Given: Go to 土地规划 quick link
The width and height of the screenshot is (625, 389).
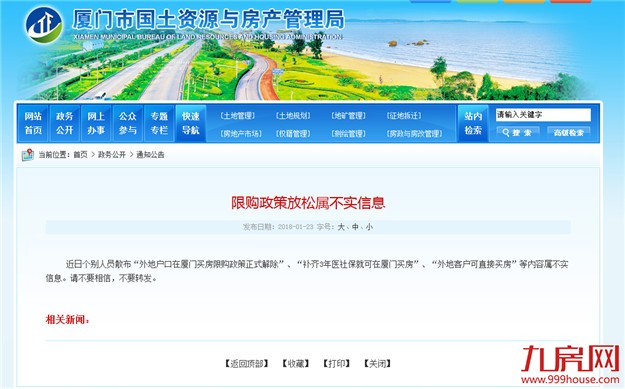Looking at the screenshot, I should point(293,116).
